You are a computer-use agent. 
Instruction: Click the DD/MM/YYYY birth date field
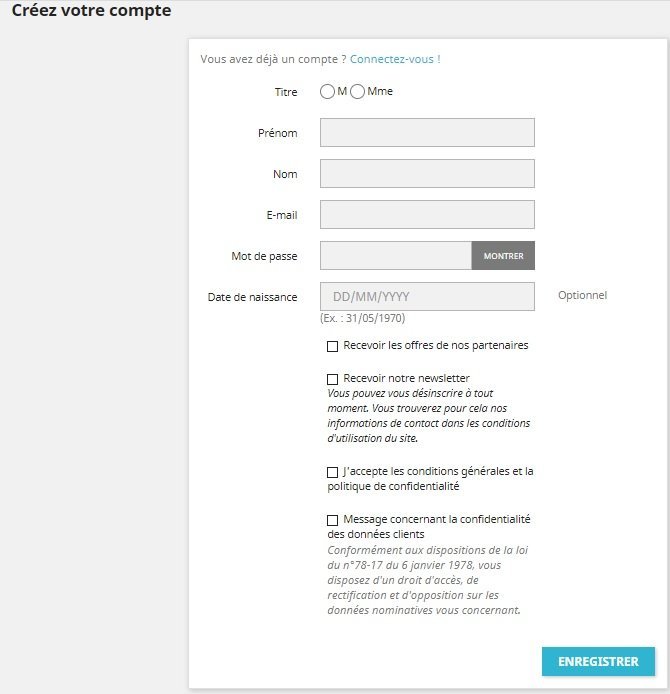pos(427,297)
